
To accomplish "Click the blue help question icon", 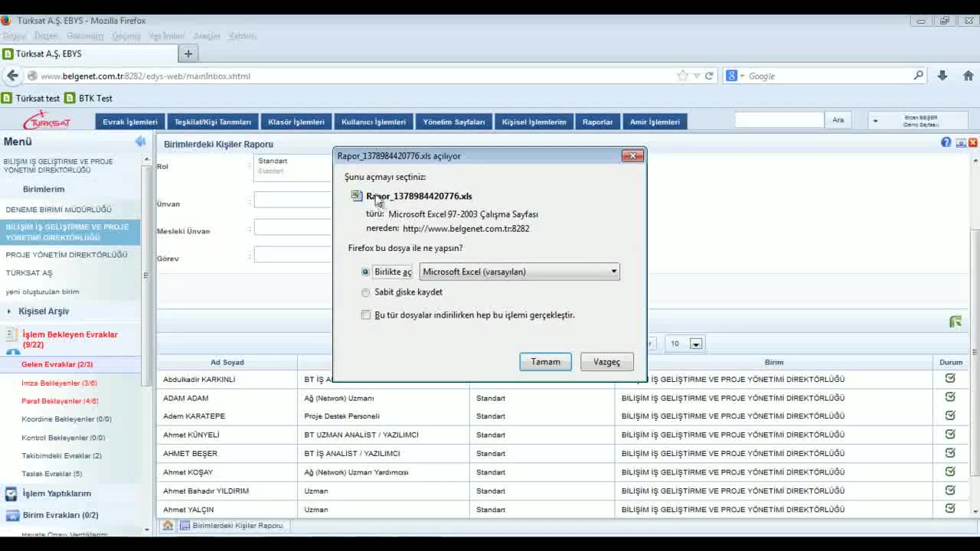I will click(946, 143).
